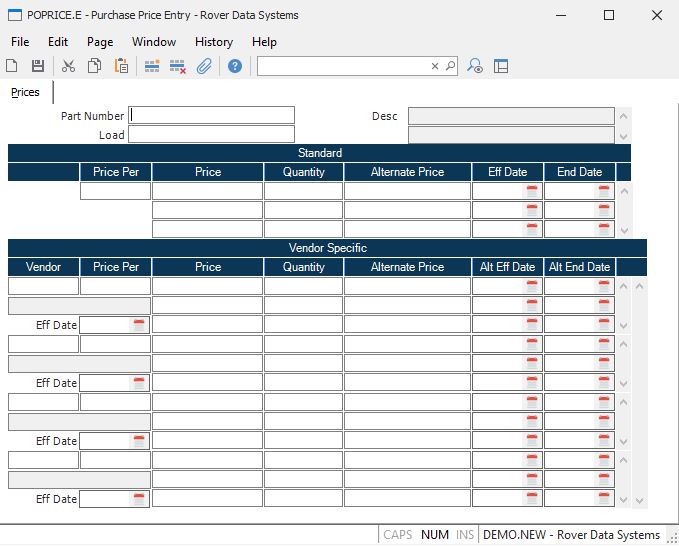This screenshot has width=679, height=546.
Task: Click the magnifier icon in search box
Action: pos(450,66)
